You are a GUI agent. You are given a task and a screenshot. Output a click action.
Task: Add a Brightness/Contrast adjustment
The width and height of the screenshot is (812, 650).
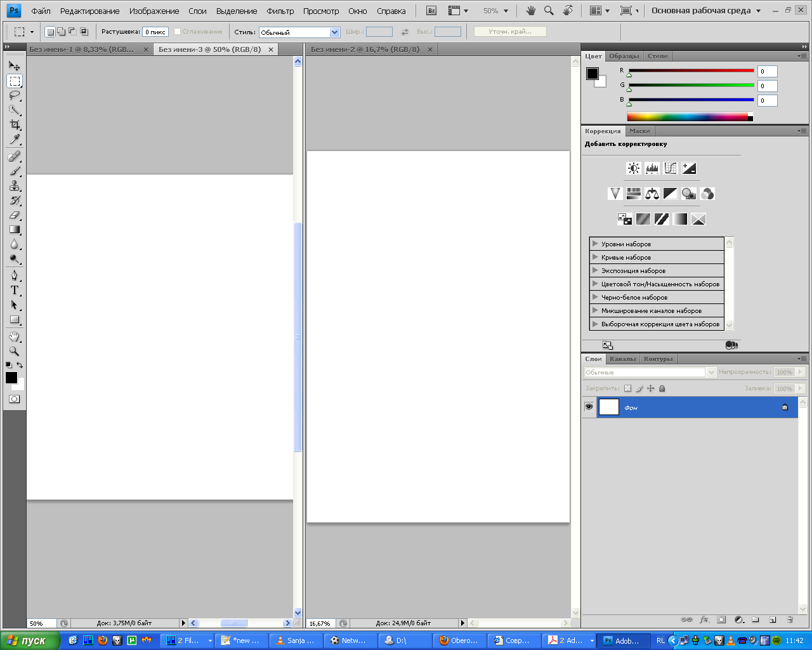(633, 168)
